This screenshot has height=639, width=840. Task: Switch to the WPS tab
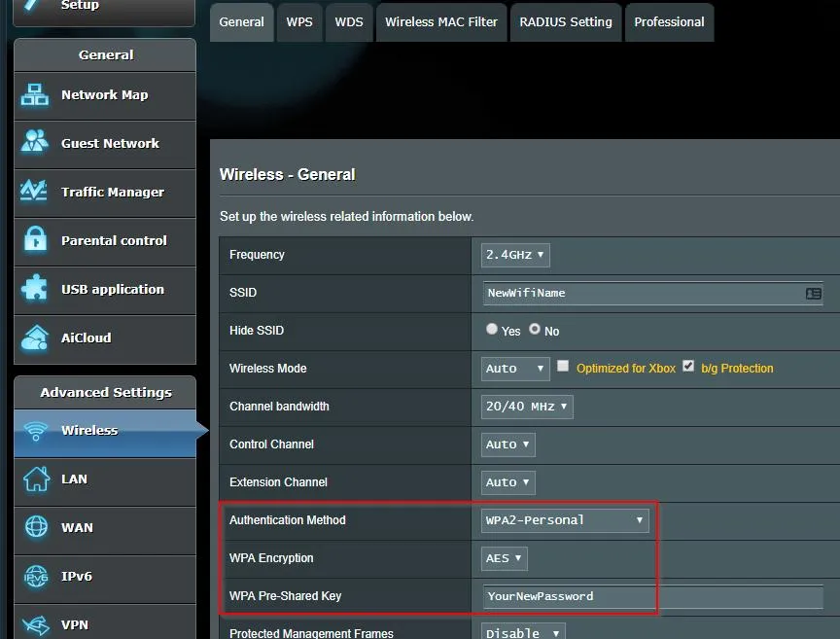point(299,22)
